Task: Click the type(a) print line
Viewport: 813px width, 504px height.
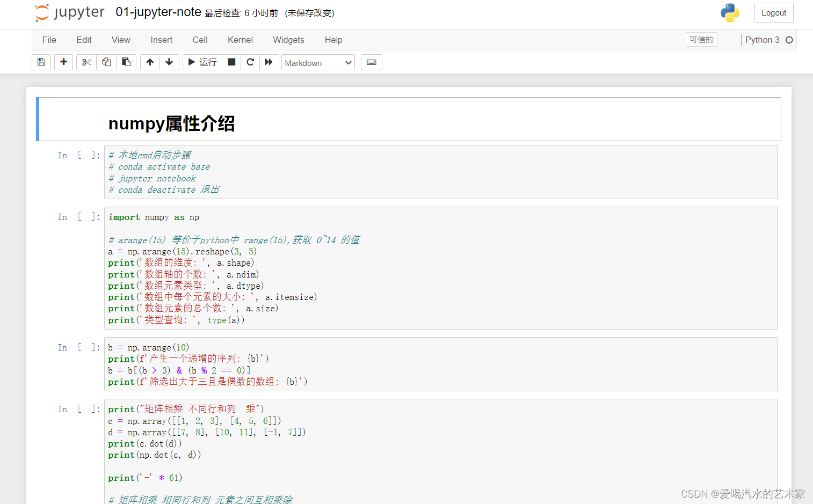Action: tap(177, 320)
